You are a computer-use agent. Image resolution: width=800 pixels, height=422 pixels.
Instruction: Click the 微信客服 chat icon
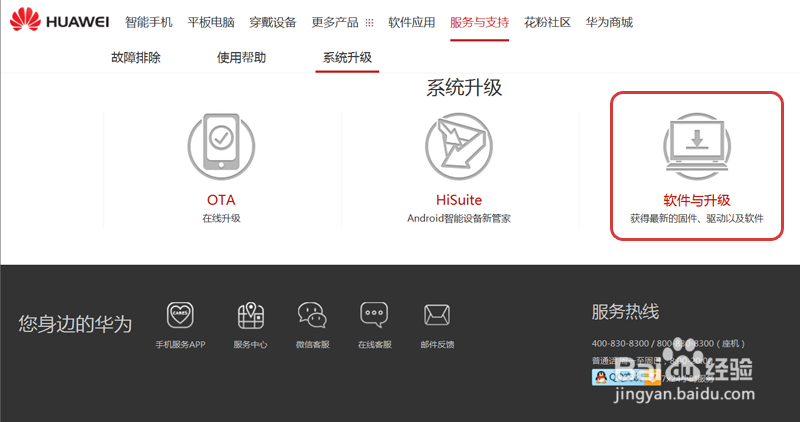click(312, 315)
